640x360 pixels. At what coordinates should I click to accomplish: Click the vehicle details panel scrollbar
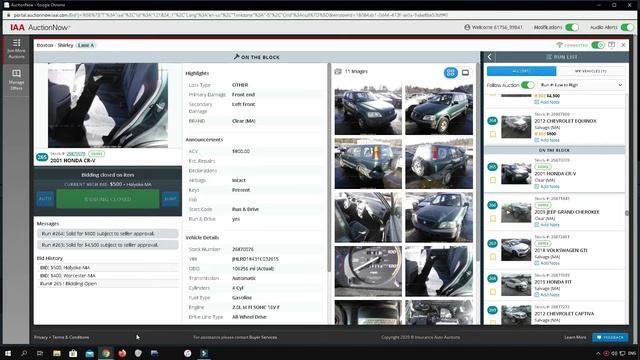click(329, 167)
